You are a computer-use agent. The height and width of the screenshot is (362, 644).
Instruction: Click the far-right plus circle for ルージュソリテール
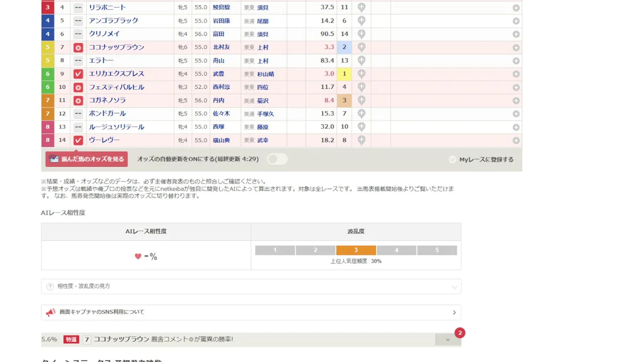(x=516, y=127)
